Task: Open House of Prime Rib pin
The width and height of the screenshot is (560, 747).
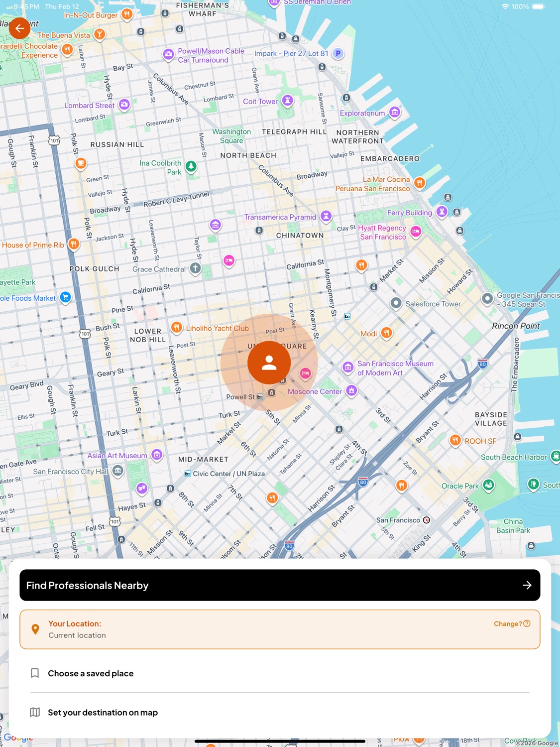Action: 74,244
